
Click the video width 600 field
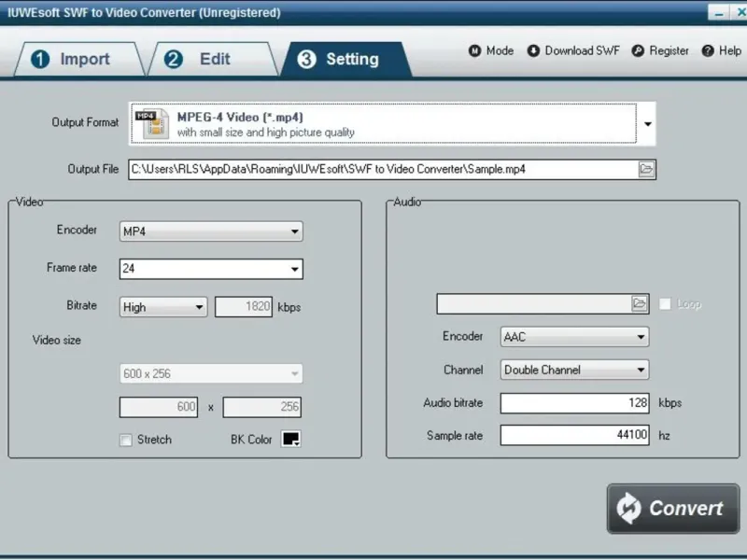[159, 407]
